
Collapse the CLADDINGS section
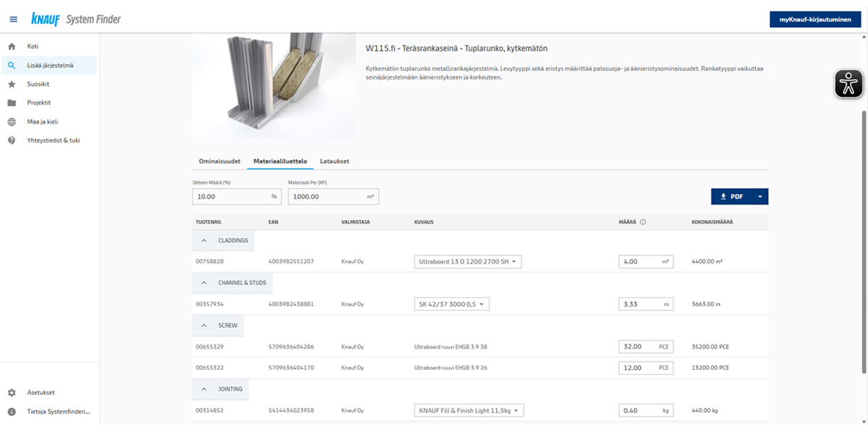coord(204,240)
